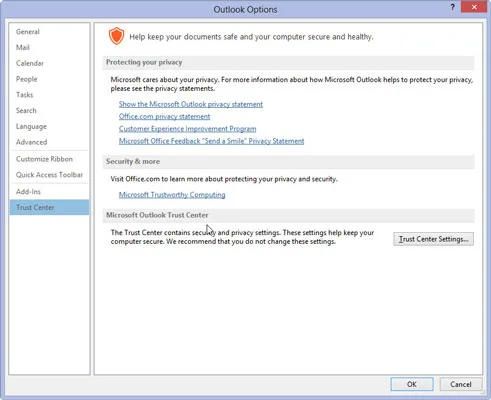Viewport: 491px width, 400px height.
Task: Select Quick Access Toolbar category
Action: (x=50, y=175)
